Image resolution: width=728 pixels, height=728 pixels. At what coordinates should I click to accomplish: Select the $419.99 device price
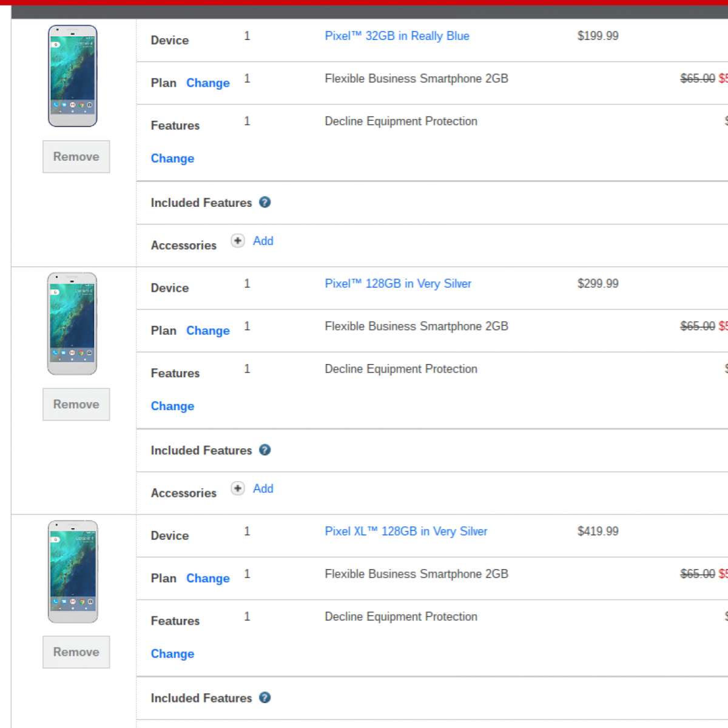point(598,531)
